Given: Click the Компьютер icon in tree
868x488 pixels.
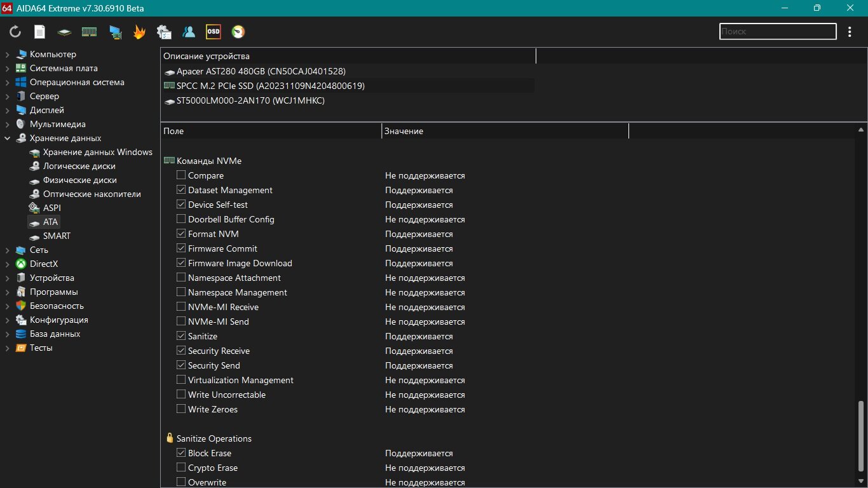Looking at the screenshot, I should pos(21,55).
